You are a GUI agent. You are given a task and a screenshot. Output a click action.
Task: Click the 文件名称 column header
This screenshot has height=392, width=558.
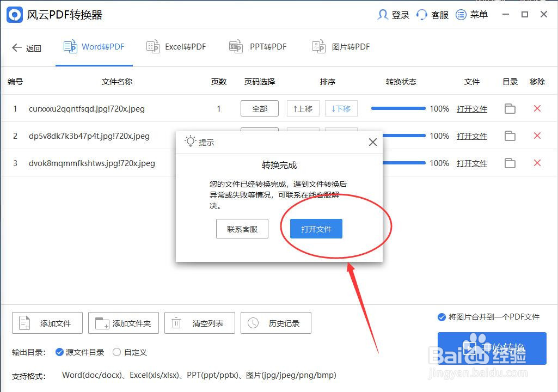click(116, 82)
